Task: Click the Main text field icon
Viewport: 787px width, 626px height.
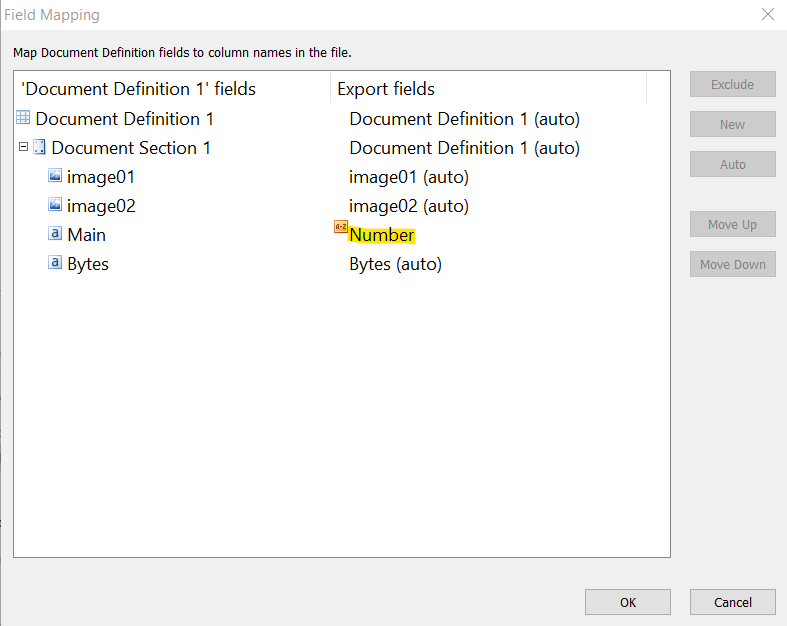Action: click(x=55, y=233)
